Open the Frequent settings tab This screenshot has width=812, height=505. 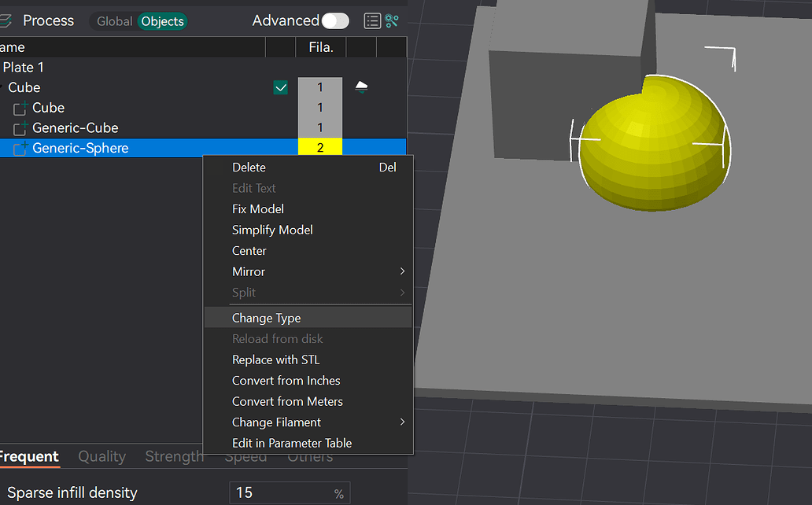coord(29,456)
